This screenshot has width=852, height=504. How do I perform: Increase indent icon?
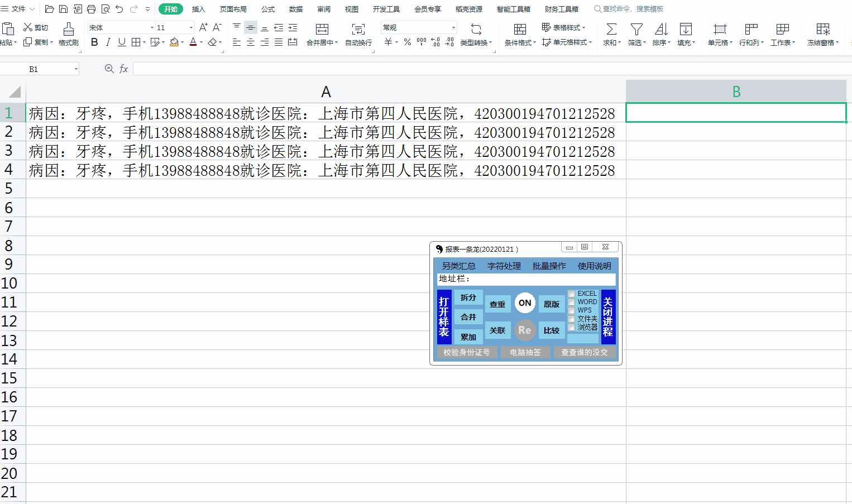(x=293, y=27)
